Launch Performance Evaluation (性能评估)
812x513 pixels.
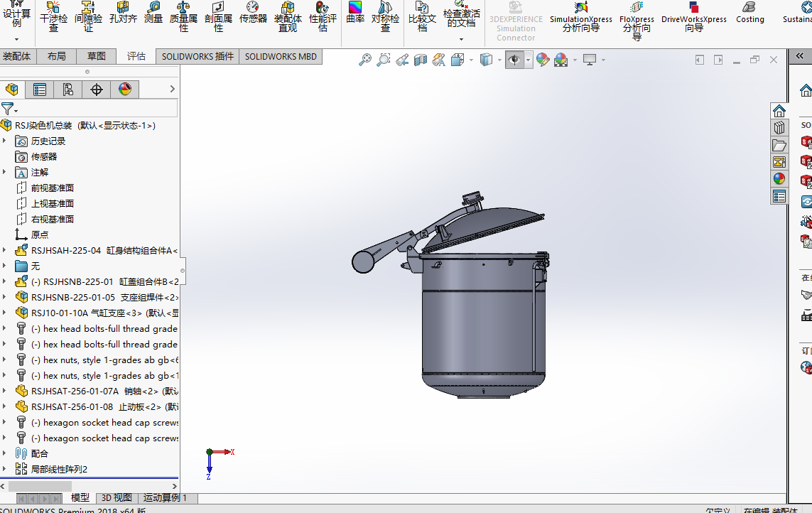click(323, 16)
